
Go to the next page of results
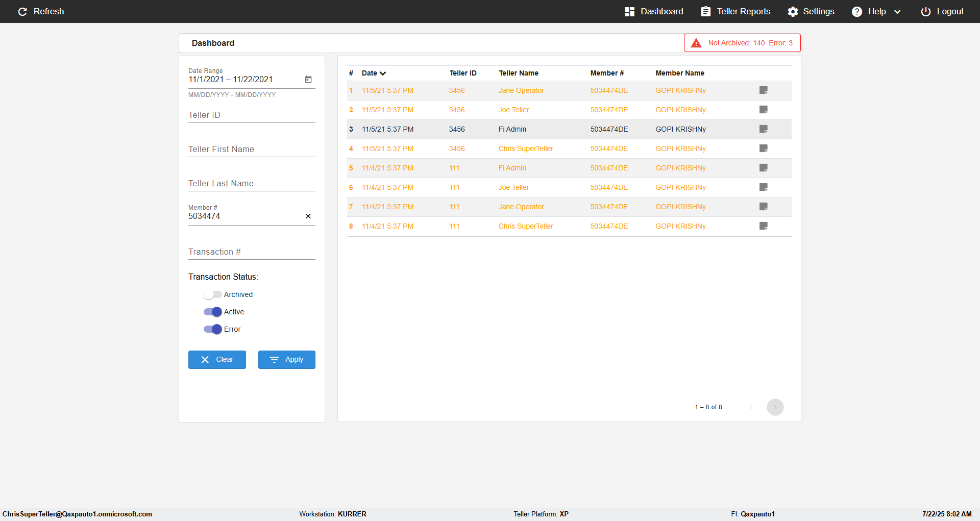coord(775,407)
